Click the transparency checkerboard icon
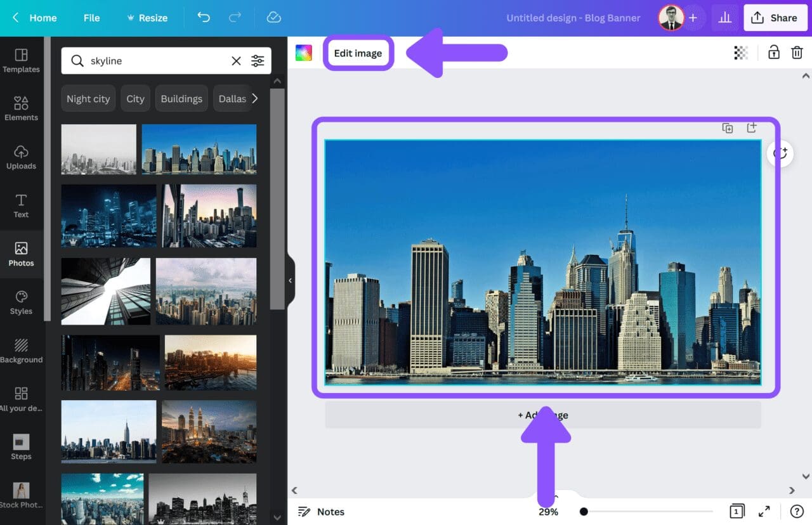This screenshot has height=525, width=812. coord(740,53)
